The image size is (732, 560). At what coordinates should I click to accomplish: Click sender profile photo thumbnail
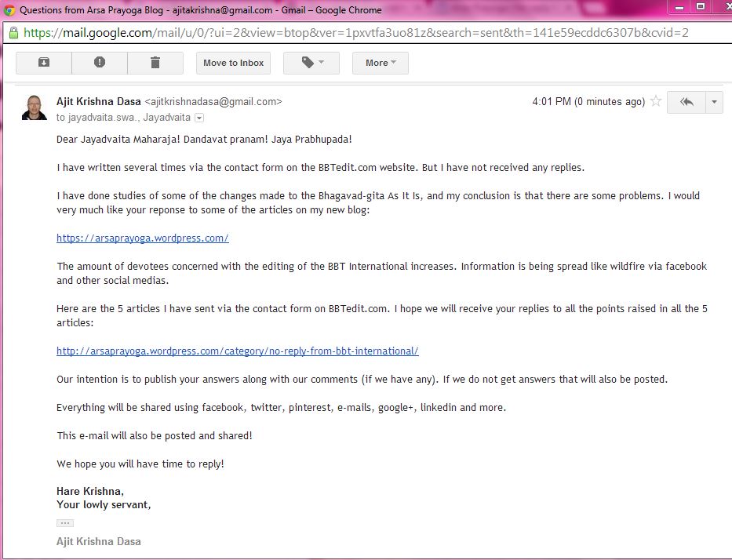(35, 107)
